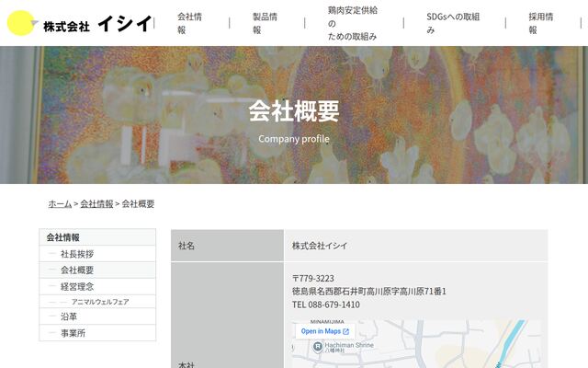Click the phone number TEL 088-679-1410
The image size is (588, 368).
(x=326, y=305)
